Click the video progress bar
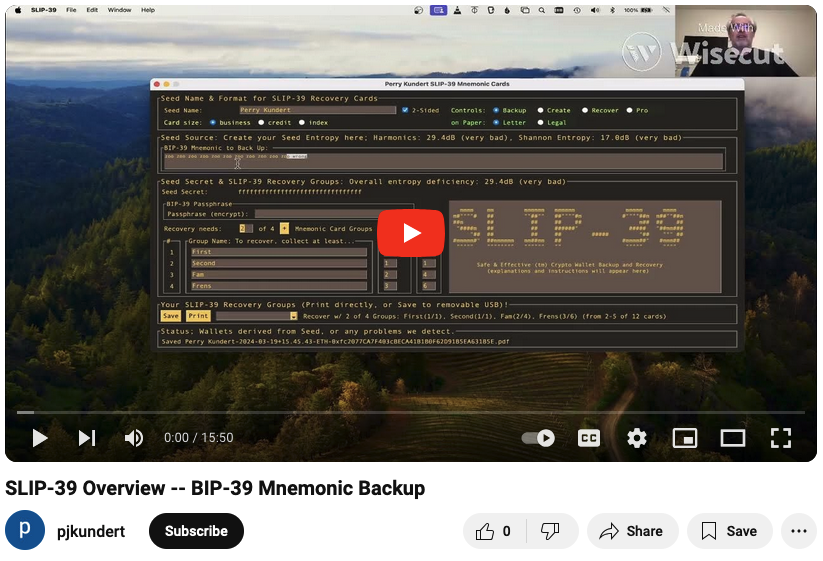The image size is (823, 561). (411, 412)
